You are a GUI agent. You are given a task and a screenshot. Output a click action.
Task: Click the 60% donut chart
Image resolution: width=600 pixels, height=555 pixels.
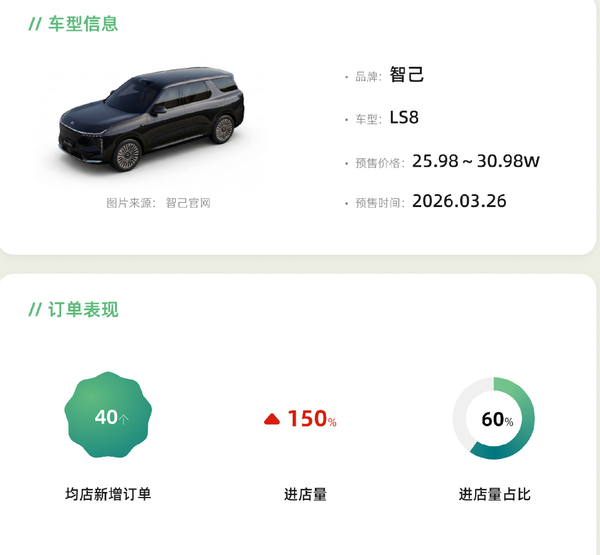tap(494, 419)
